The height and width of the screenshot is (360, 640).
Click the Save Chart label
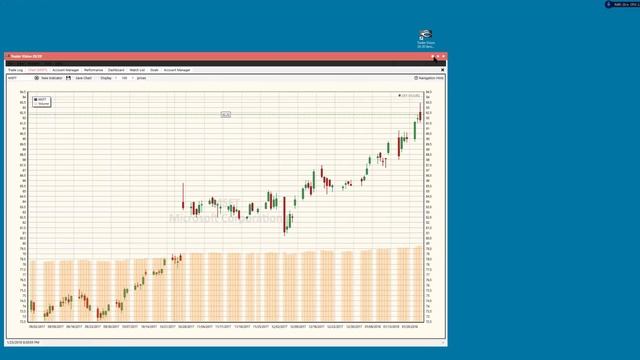click(84, 78)
